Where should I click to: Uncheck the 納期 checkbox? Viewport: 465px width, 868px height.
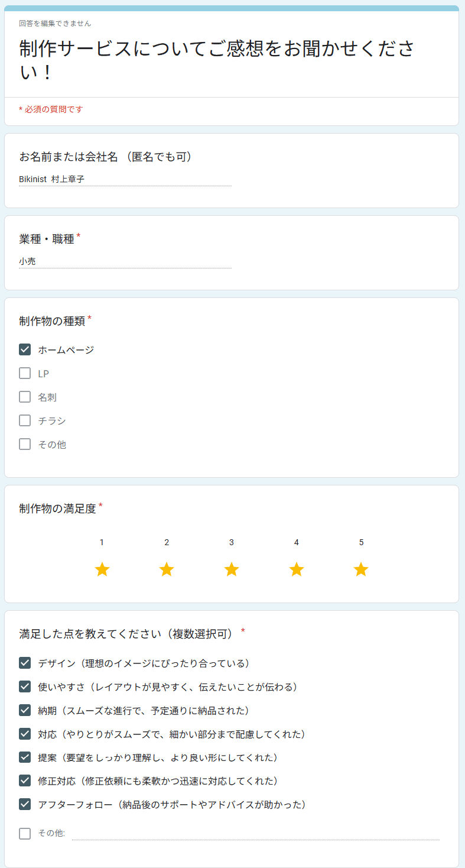tap(25, 710)
